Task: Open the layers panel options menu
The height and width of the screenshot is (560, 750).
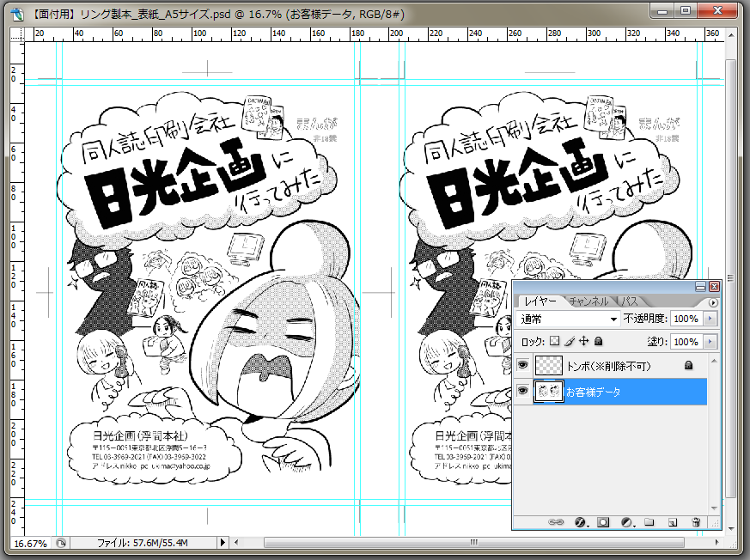Action: [x=712, y=302]
